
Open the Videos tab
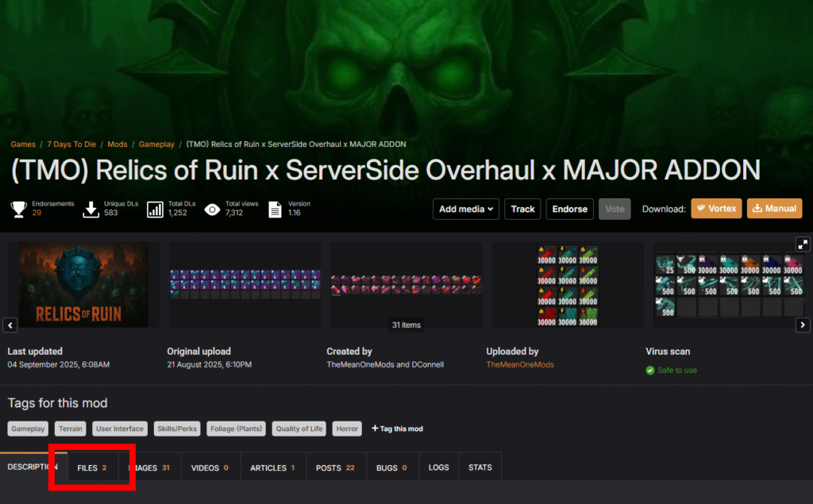tap(210, 467)
